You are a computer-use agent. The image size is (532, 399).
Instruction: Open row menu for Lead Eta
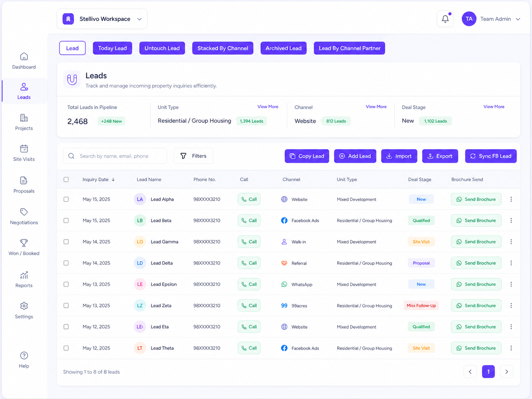[x=511, y=327]
